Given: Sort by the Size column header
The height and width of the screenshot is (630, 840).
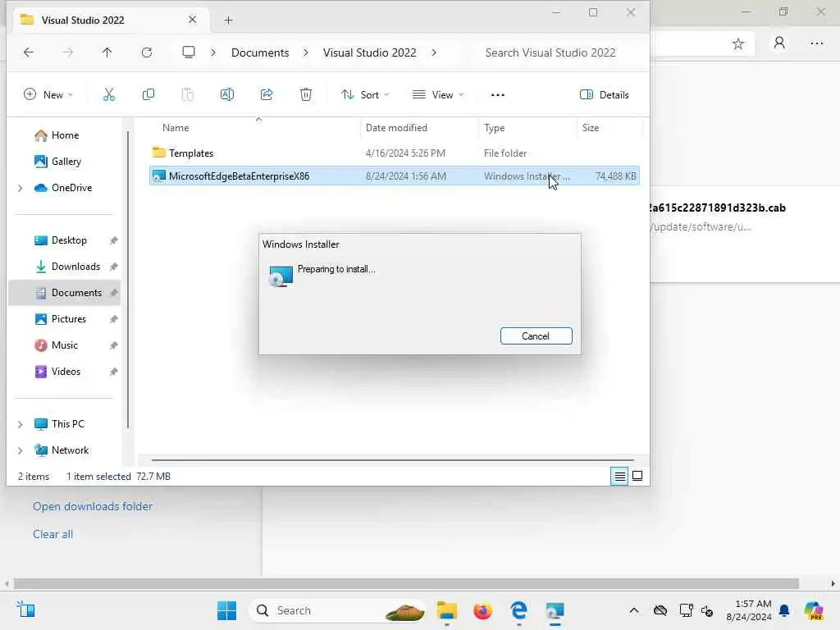Looking at the screenshot, I should click(x=591, y=127).
